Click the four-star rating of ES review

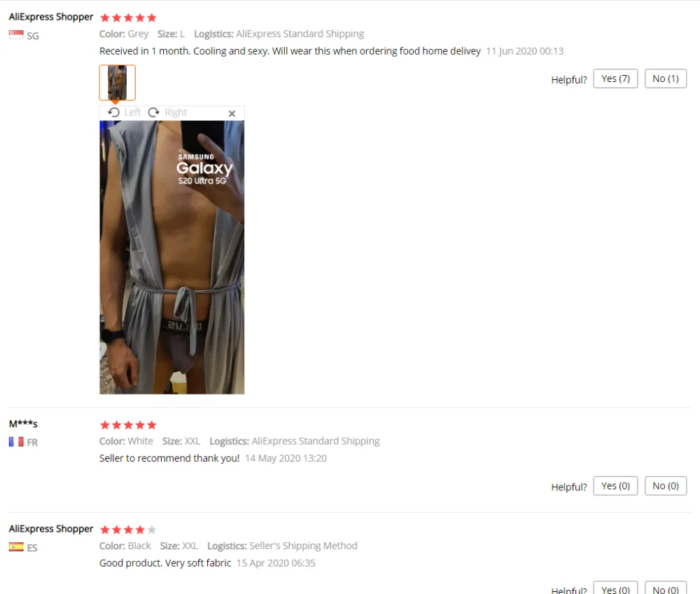click(x=128, y=530)
